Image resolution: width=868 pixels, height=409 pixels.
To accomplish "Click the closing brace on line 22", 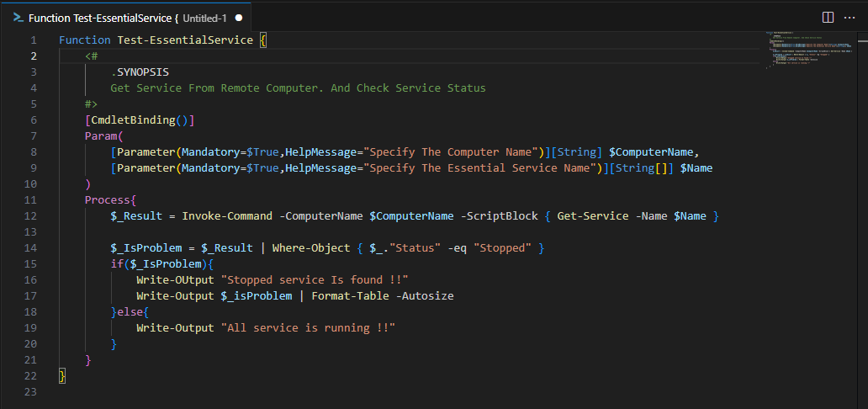I will 62,376.
